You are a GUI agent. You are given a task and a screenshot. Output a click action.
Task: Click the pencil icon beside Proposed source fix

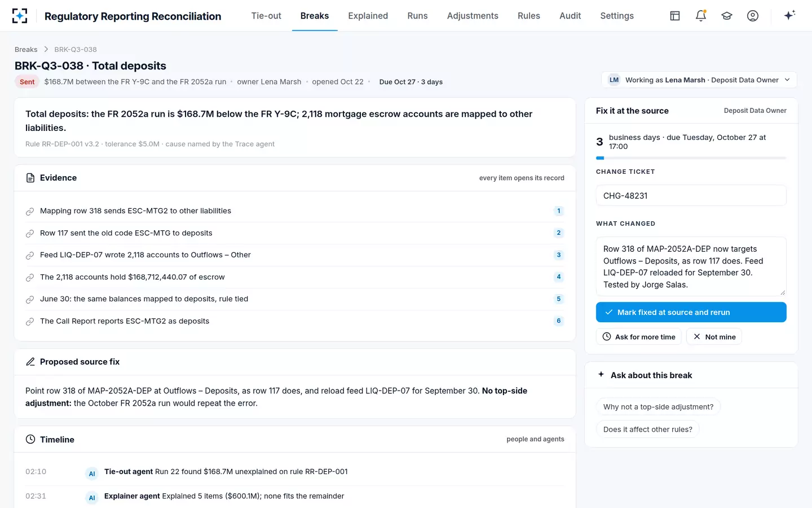coord(30,362)
